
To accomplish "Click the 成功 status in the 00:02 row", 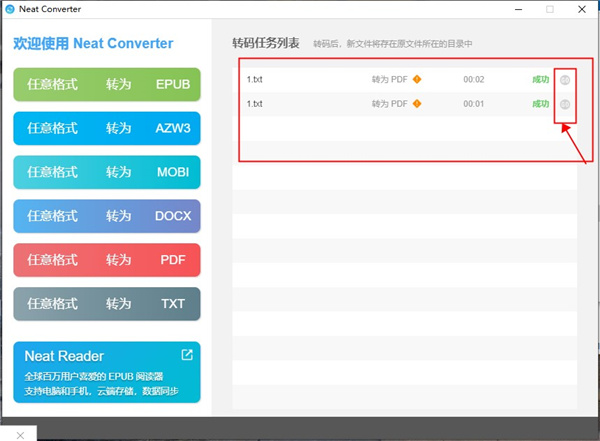I will [541, 79].
